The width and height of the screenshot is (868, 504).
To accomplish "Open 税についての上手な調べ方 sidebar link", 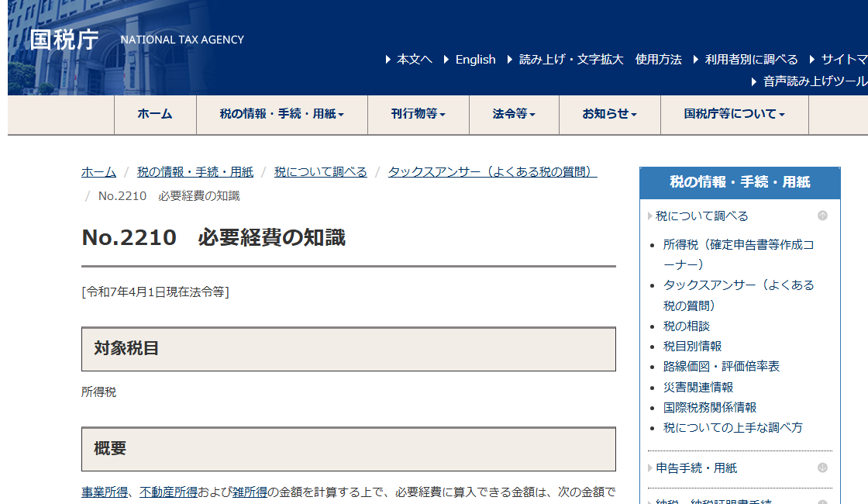I will (733, 427).
